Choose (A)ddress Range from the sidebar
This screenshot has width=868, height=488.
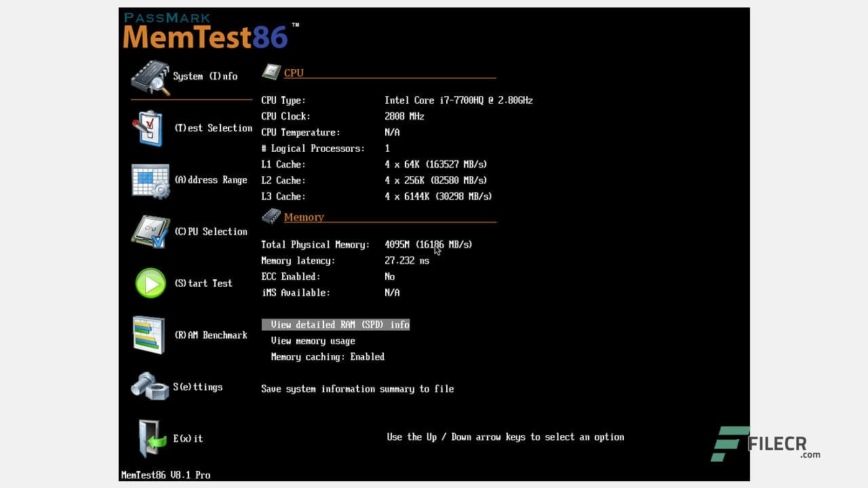point(213,180)
